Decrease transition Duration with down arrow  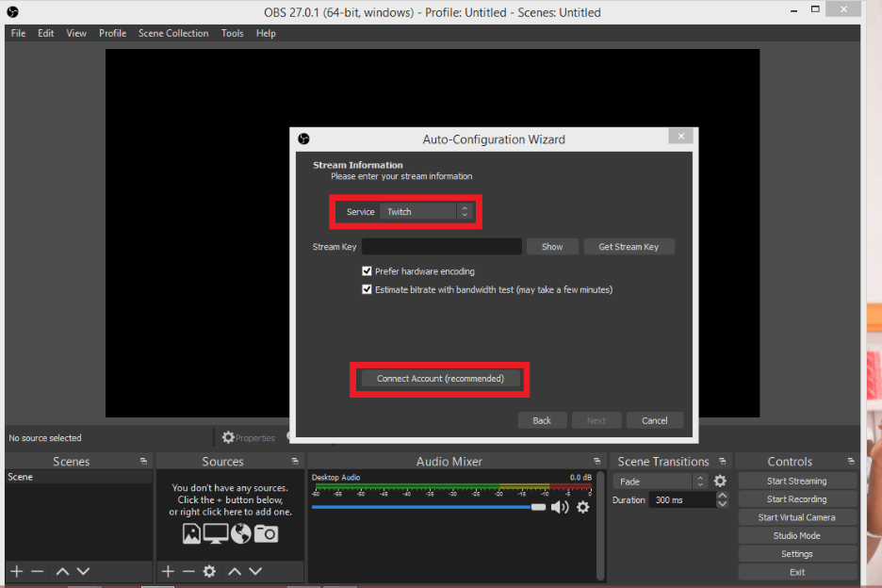(x=722, y=503)
